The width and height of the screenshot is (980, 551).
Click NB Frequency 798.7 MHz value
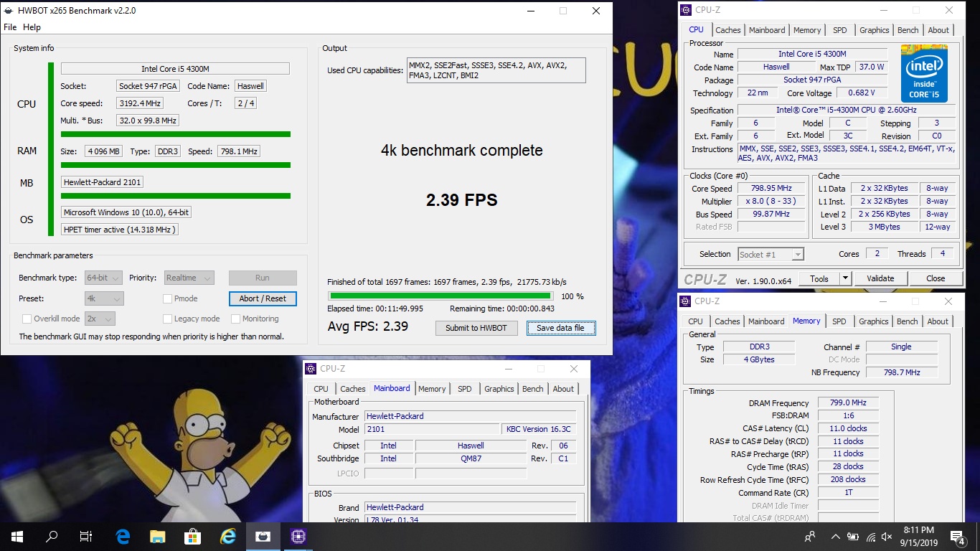pyautogui.click(x=903, y=372)
